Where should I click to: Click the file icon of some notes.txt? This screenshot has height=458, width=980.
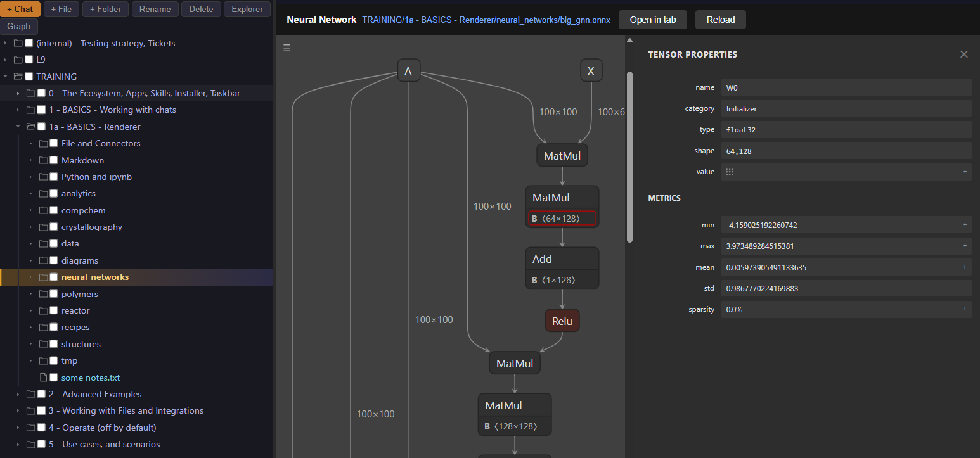[x=44, y=378]
